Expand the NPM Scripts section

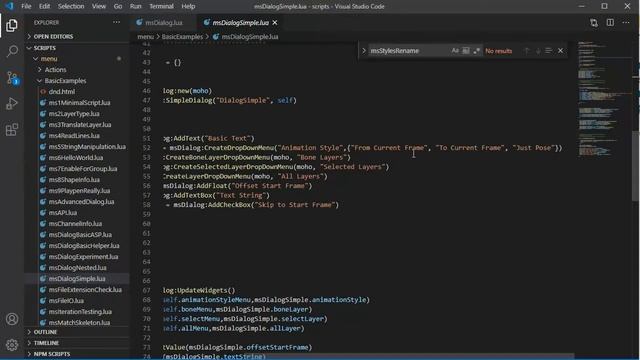[77, 354]
